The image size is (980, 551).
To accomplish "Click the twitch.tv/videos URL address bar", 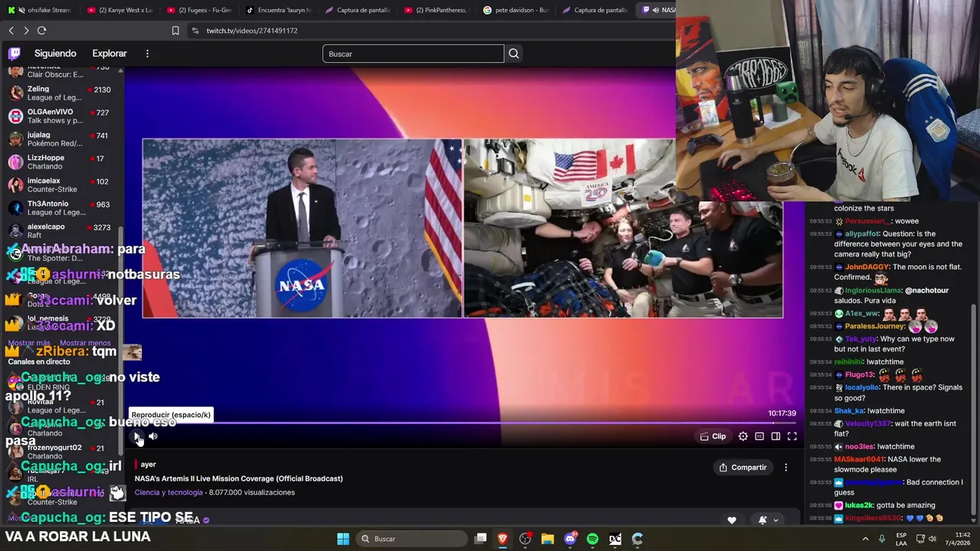I will point(251,31).
